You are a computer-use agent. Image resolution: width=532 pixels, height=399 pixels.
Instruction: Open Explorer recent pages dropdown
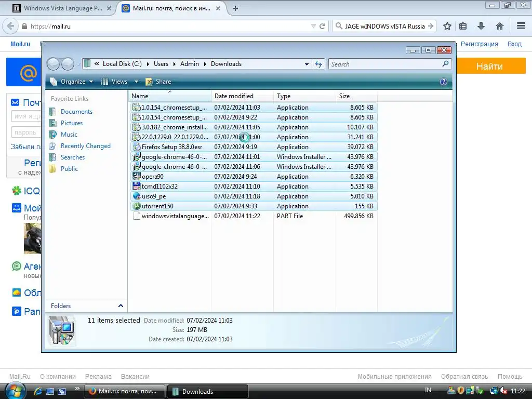tap(78, 64)
